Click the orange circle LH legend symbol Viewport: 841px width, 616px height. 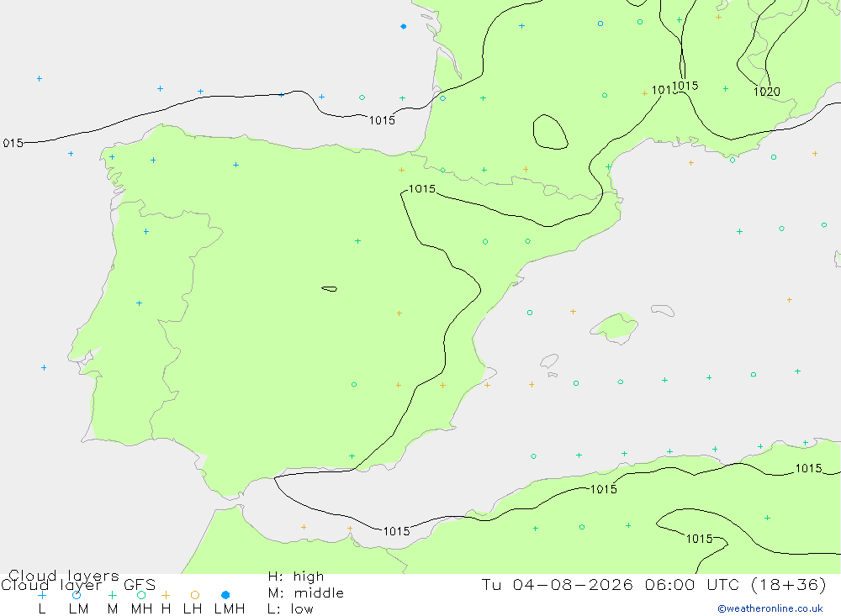[x=195, y=595]
